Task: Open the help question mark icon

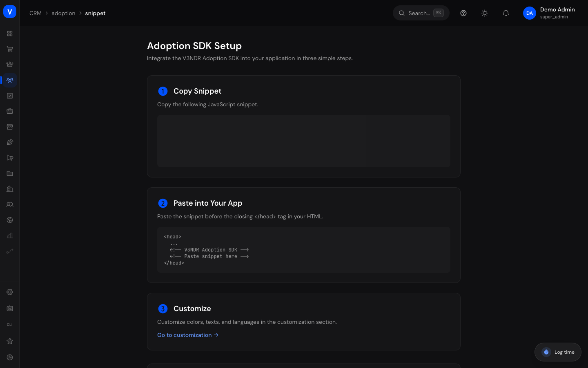Action: pos(463,13)
